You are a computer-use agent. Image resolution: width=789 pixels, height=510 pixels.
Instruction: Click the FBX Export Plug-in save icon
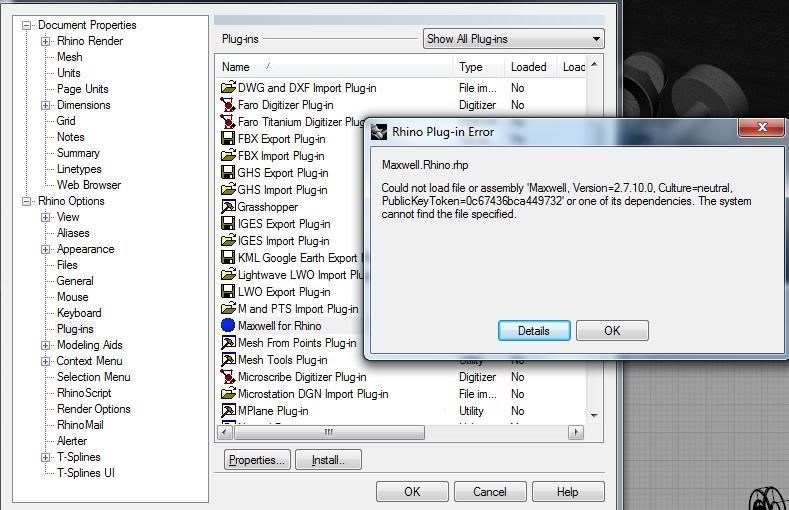[228, 138]
